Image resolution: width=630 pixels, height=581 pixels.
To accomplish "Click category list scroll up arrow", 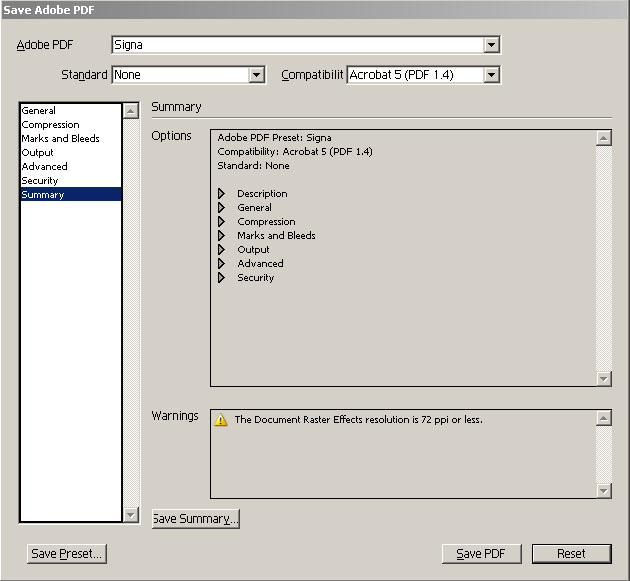I will [x=131, y=111].
